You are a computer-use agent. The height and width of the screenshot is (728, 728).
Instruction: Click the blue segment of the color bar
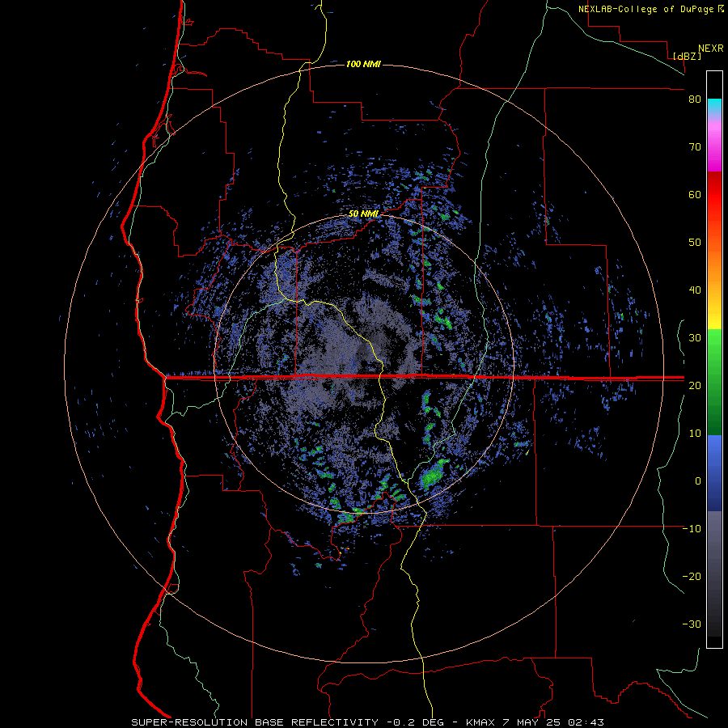[x=714, y=473]
